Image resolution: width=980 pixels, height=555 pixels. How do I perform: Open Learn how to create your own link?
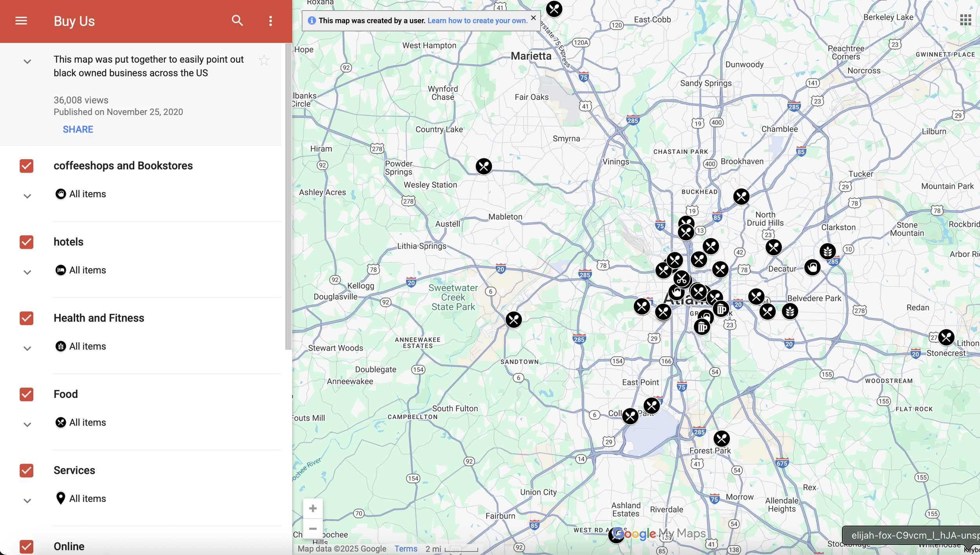coord(477,21)
